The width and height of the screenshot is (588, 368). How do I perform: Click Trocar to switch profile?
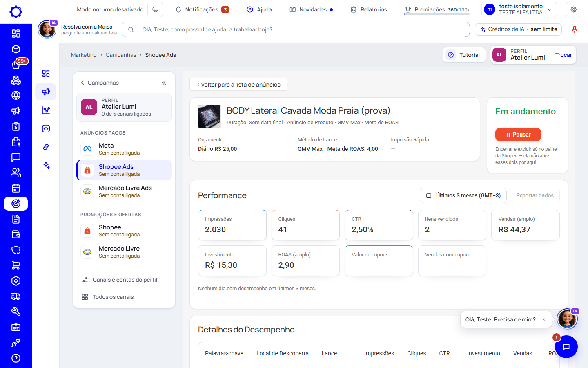(x=563, y=55)
